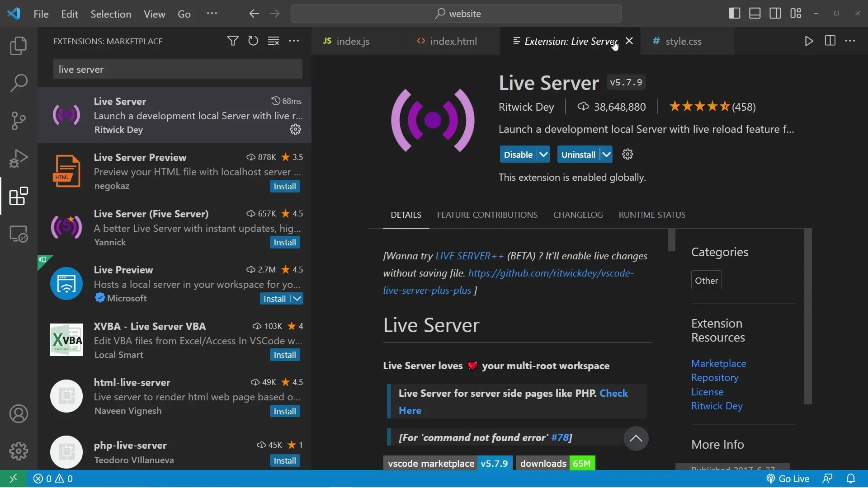Open editor more actions menu
The width and height of the screenshot is (868, 488).
(x=850, y=41)
